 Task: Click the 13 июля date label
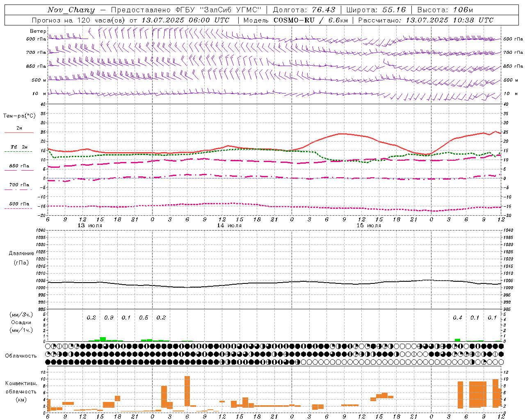pos(90,226)
